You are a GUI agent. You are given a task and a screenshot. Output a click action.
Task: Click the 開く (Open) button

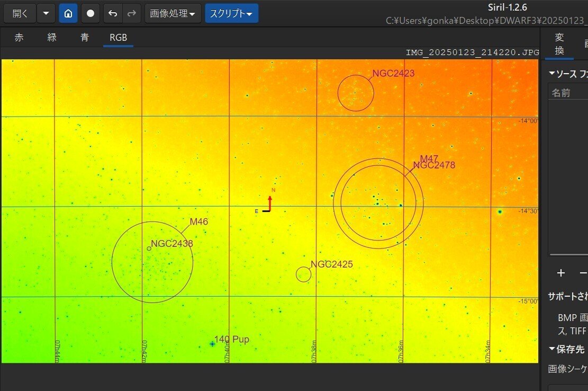tap(20, 13)
